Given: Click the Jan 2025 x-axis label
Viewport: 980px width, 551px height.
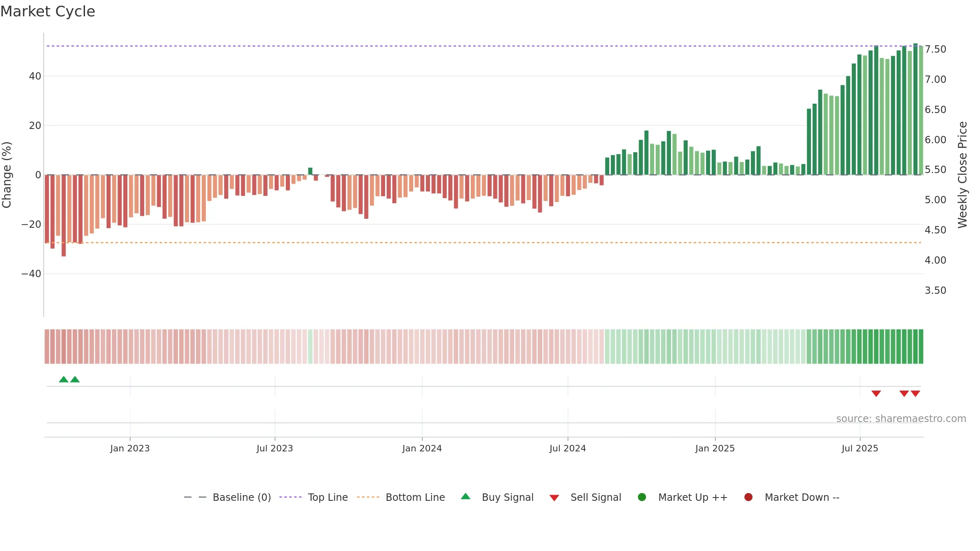Looking at the screenshot, I should point(715,448).
